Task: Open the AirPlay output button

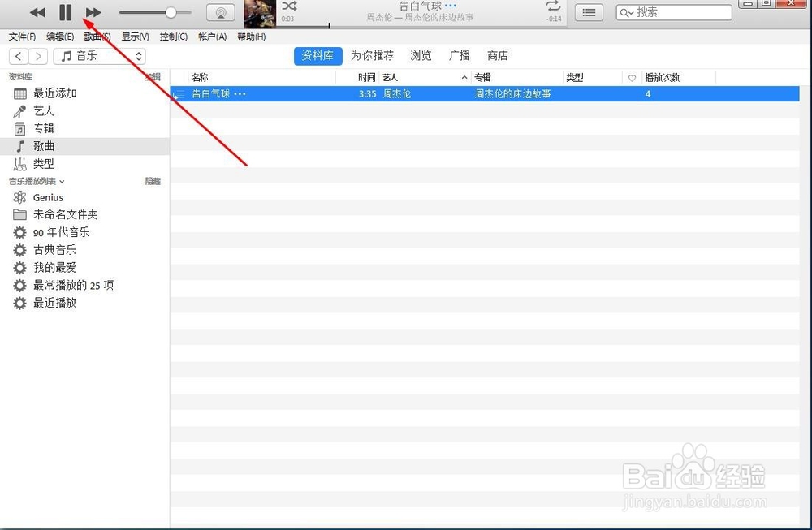Action: click(220, 12)
